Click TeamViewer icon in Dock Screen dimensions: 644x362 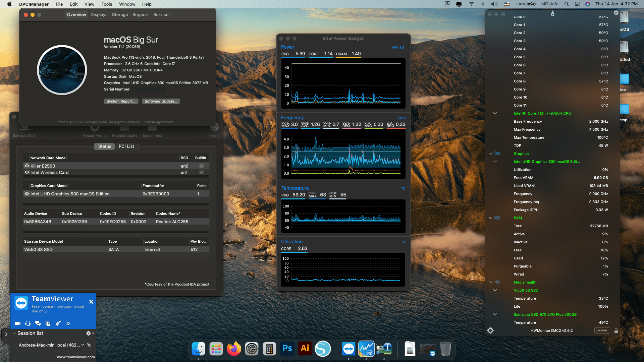click(348, 349)
